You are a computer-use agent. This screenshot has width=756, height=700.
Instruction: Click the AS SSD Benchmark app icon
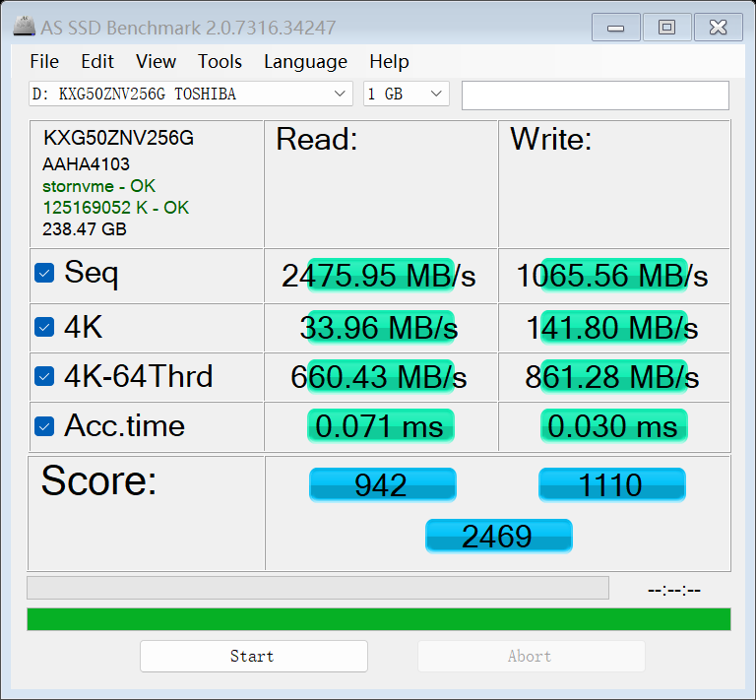pyautogui.click(x=24, y=27)
